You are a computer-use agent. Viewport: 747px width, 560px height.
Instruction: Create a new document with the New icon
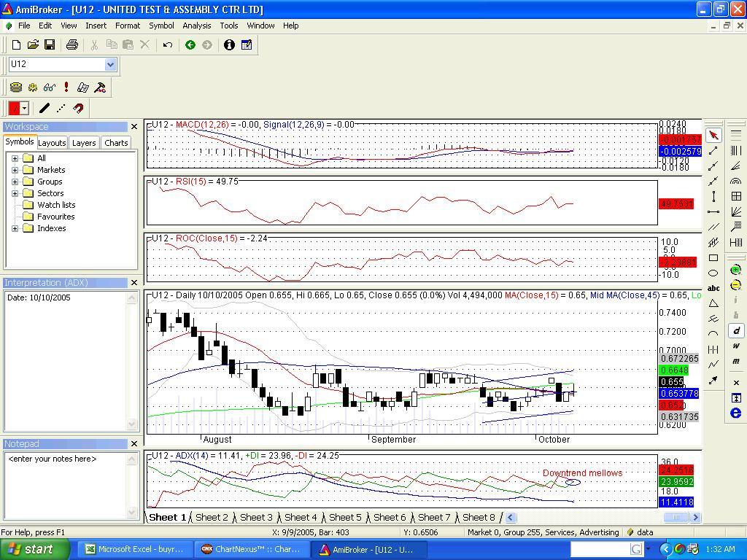16,44
